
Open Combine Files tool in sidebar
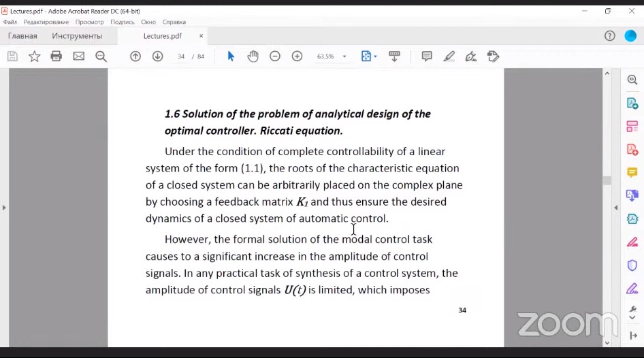tap(632, 195)
